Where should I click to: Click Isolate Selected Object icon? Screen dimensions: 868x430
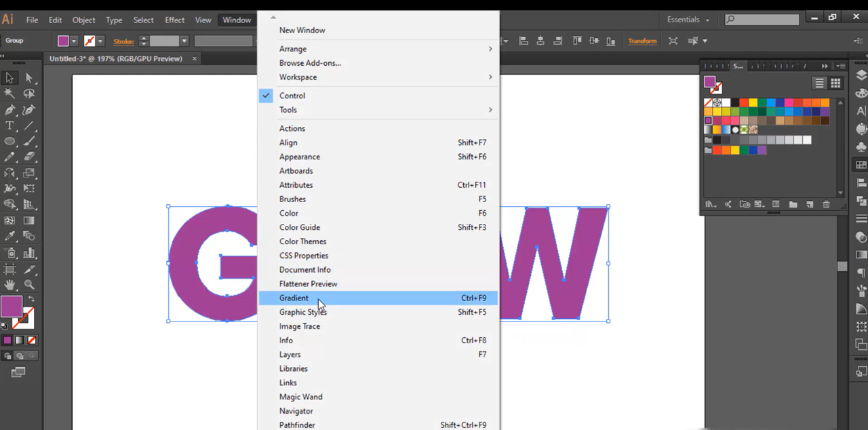[x=673, y=41]
